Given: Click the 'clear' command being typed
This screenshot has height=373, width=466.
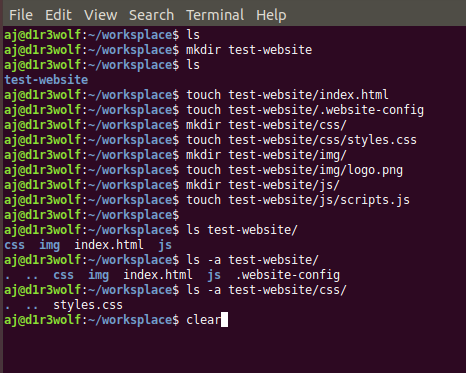Looking at the screenshot, I should click(203, 320).
